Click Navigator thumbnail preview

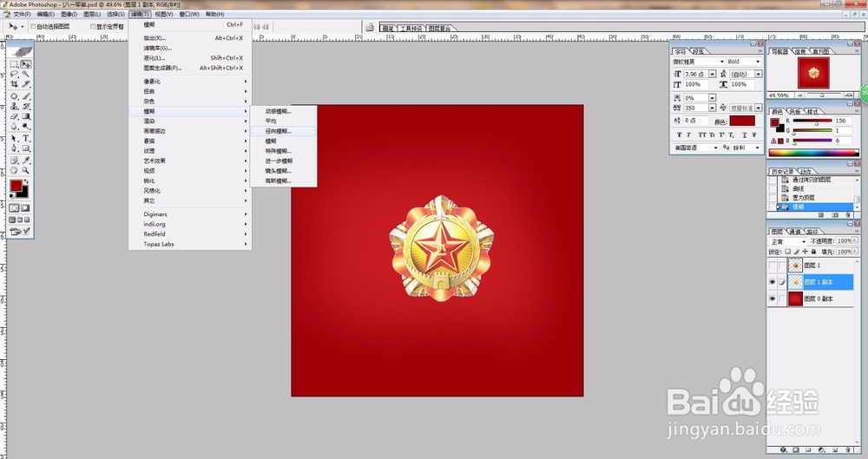pyautogui.click(x=813, y=73)
